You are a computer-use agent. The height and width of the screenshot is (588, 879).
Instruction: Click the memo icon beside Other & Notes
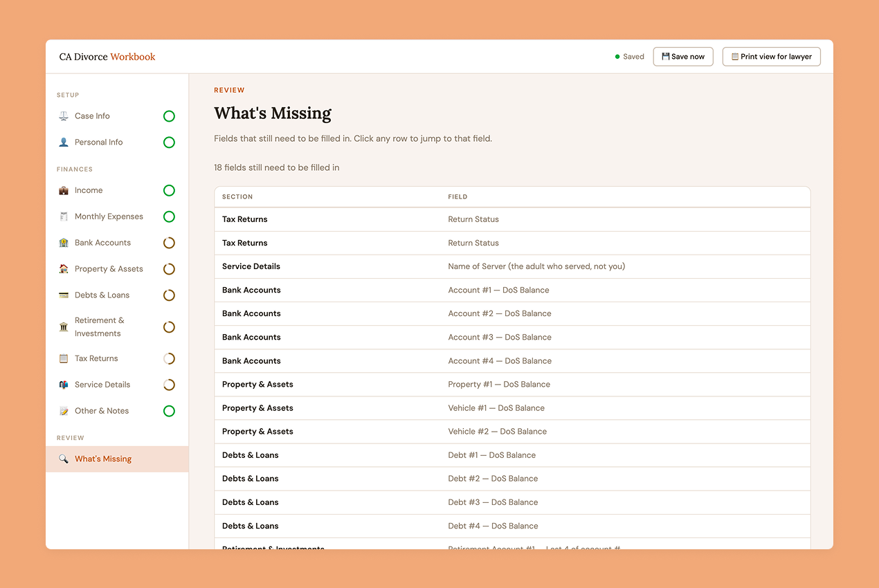coord(64,411)
